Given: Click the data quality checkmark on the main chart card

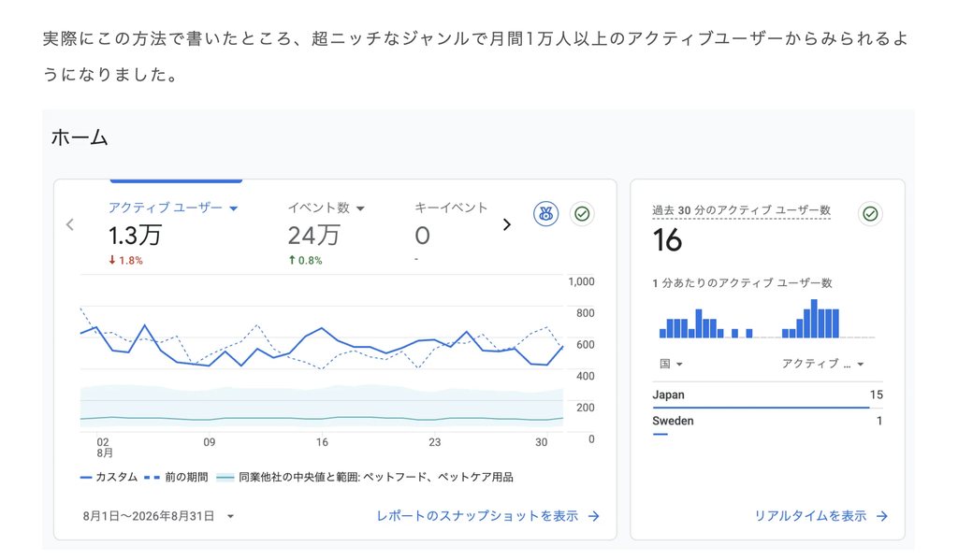Looking at the screenshot, I should [x=582, y=214].
